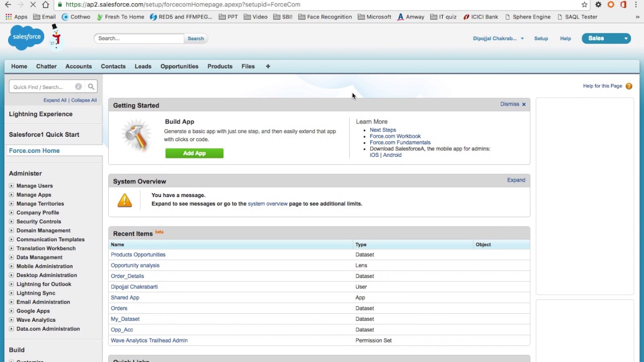This screenshot has width=644, height=362.
Task: Expand the Wave Analytics tree node
Action: click(12, 320)
